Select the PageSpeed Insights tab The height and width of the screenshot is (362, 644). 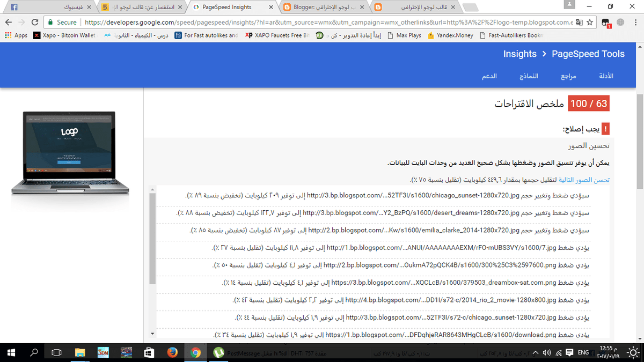pyautogui.click(x=232, y=8)
